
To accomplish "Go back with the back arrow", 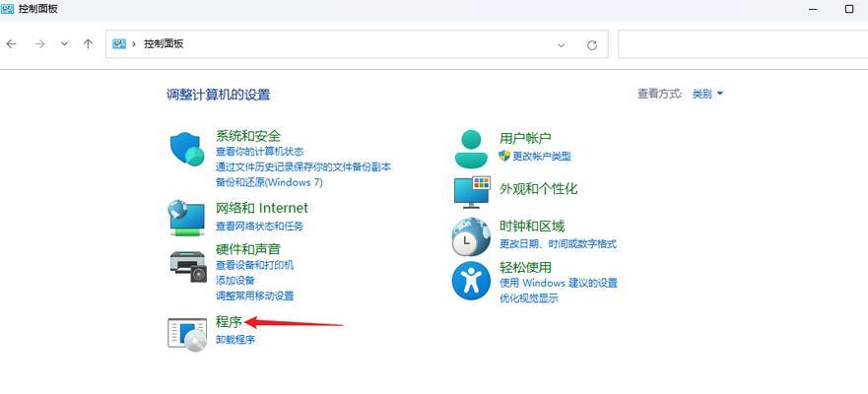I will coord(11,44).
